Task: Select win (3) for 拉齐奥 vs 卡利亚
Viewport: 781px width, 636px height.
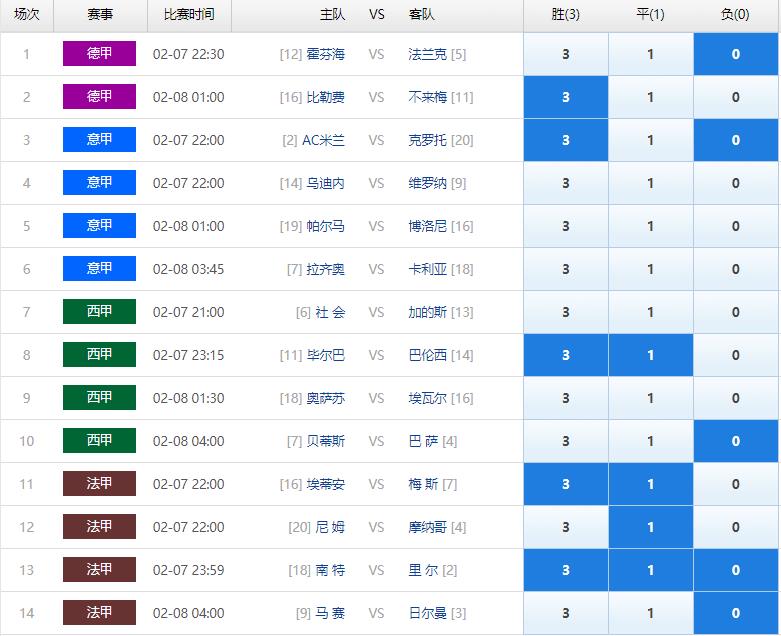Action: click(566, 269)
